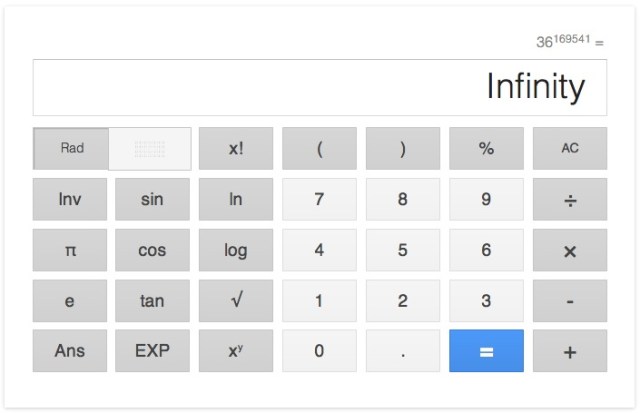640x413 pixels.
Task: Toggle the Inv inverse functions key
Action: 70,199
